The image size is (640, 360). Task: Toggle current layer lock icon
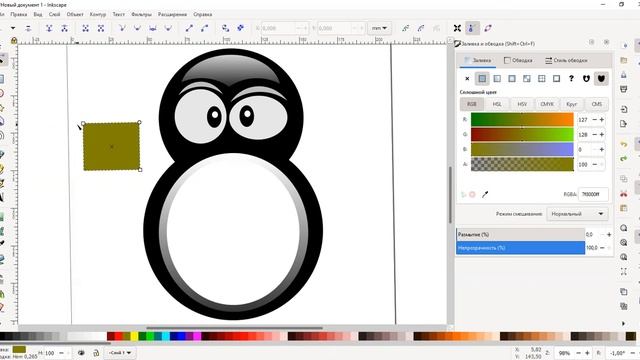[x=96, y=353]
